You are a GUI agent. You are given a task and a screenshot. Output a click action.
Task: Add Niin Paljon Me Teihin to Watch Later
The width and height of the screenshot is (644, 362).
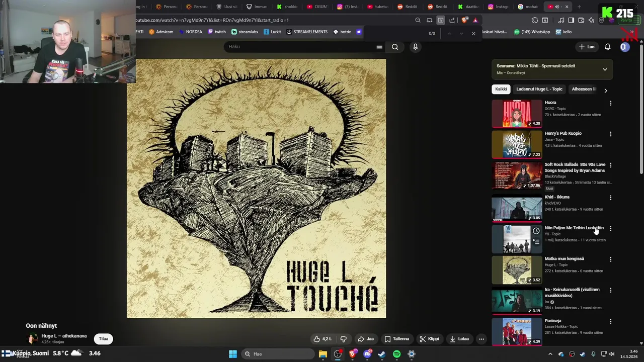[x=536, y=231]
